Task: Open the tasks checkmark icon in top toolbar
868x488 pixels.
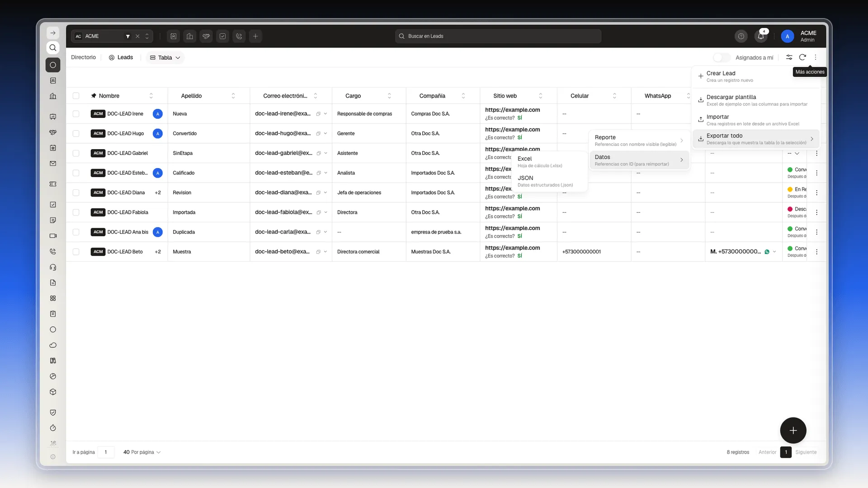Action: click(x=222, y=36)
